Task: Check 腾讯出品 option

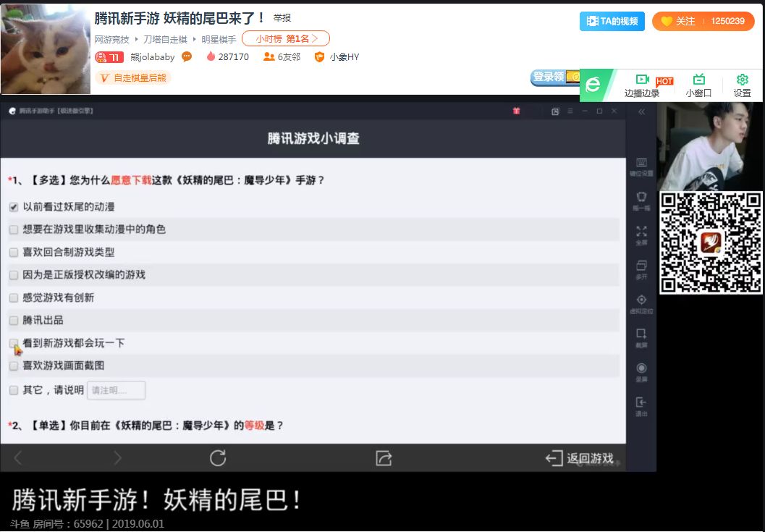Action: [x=14, y=320]
